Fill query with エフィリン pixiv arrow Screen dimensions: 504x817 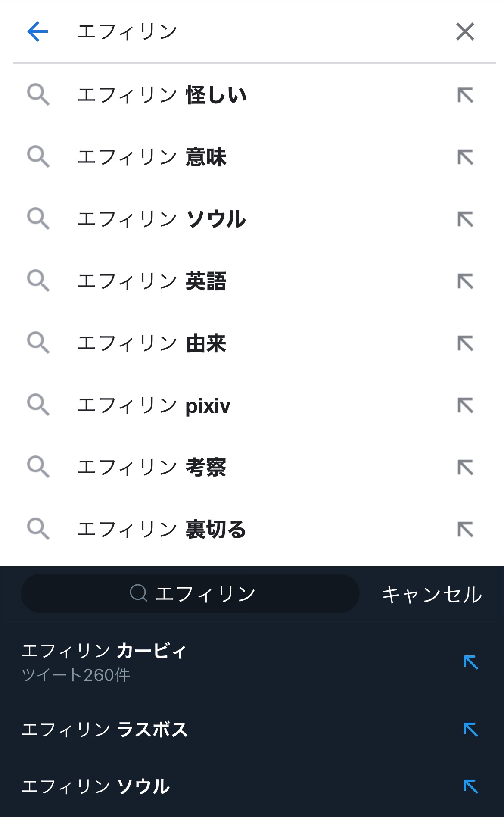click(x=465, y=405)
